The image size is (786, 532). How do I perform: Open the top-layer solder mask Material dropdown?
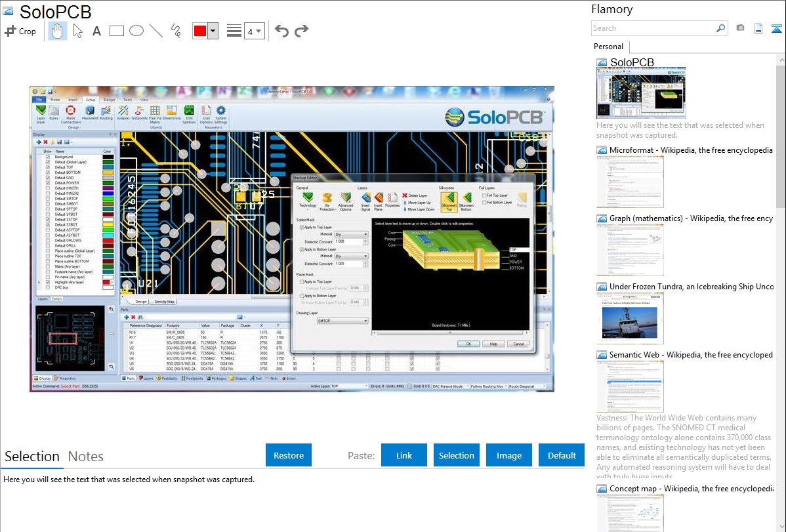coord(352,234)
